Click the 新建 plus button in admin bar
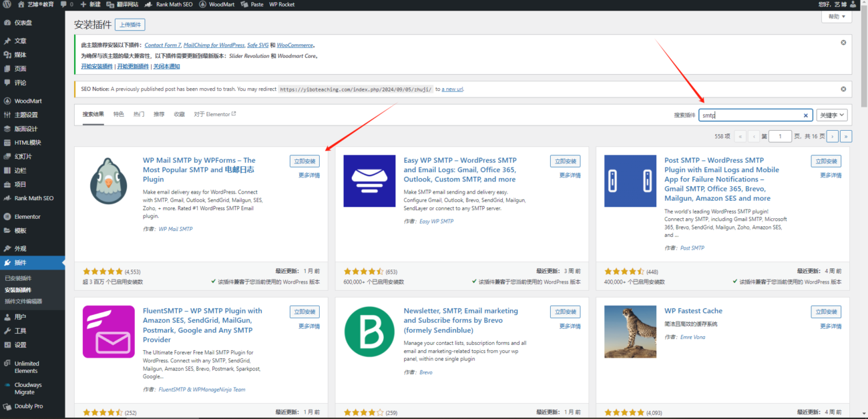868x419 pixels. point(90,4)
